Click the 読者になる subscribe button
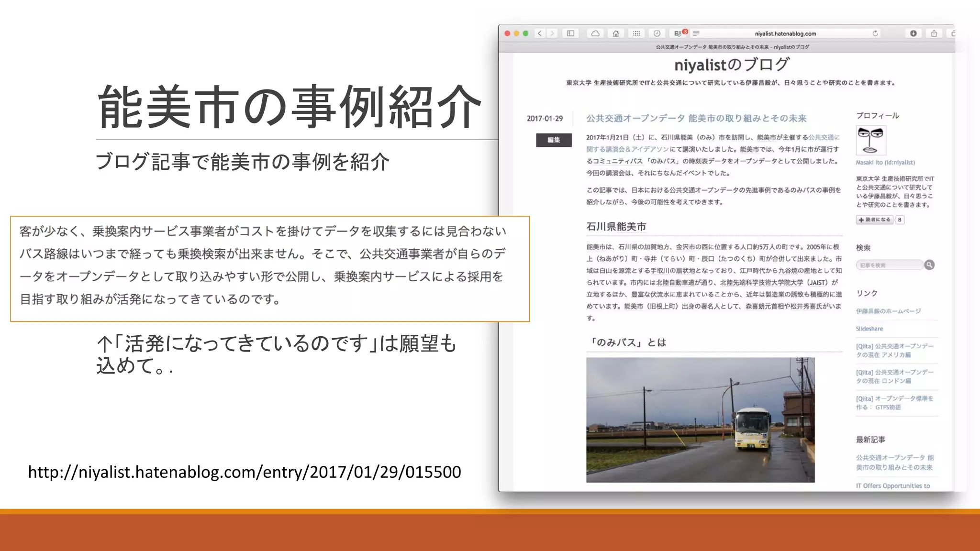Viewport: 980px width, 551px height. coord(875,220)
